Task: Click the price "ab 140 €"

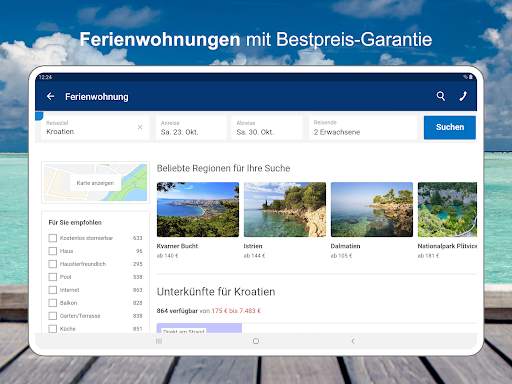Action: click(167, 256)
